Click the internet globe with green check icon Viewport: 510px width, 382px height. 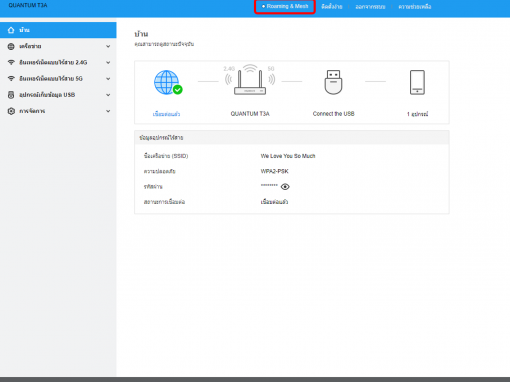point(168,82)
